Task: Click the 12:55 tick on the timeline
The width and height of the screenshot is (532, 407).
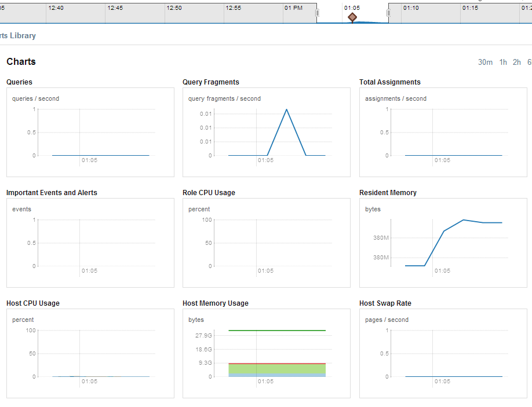Action: click(234, 8)
